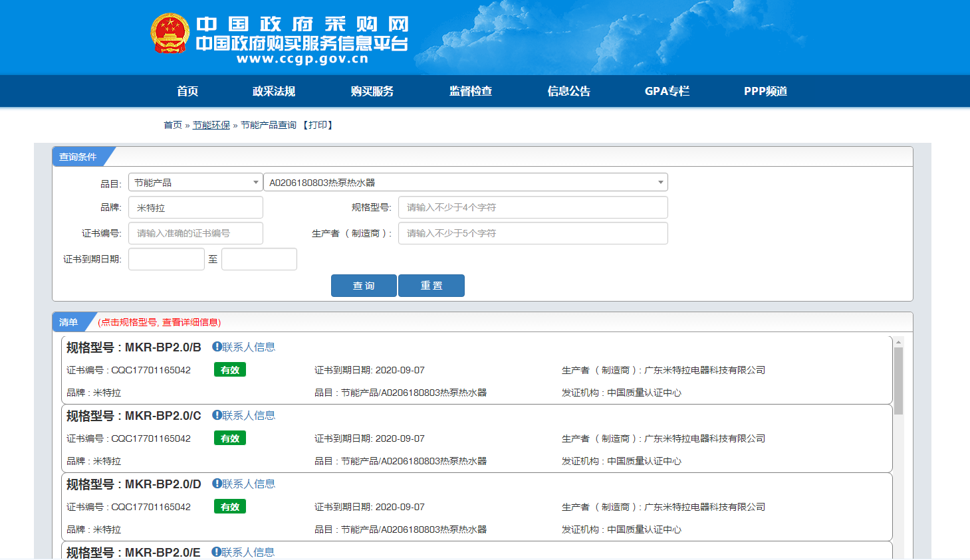Open 联系人信息 for MKR-BP2.0/E
970x560 pixels.
click(248, 552)
